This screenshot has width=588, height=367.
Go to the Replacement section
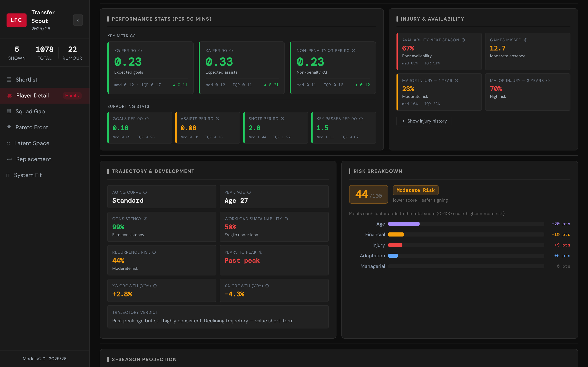pos(33,159)
